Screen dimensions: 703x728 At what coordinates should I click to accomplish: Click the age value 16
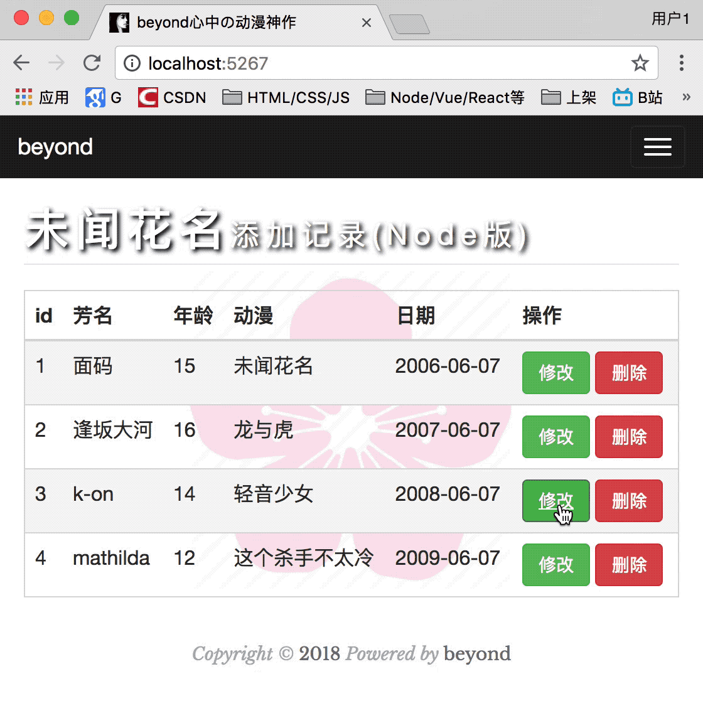[x=185, y=430]
